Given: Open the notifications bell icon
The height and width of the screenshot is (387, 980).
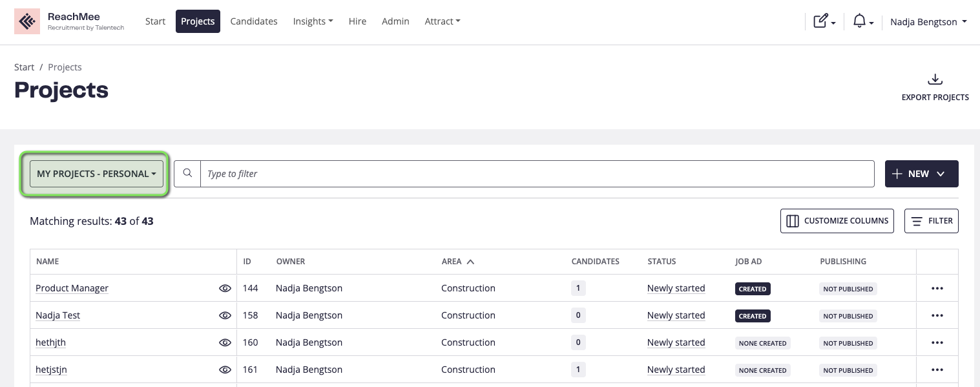Looking at the screenshot, I should pos(862,21).
